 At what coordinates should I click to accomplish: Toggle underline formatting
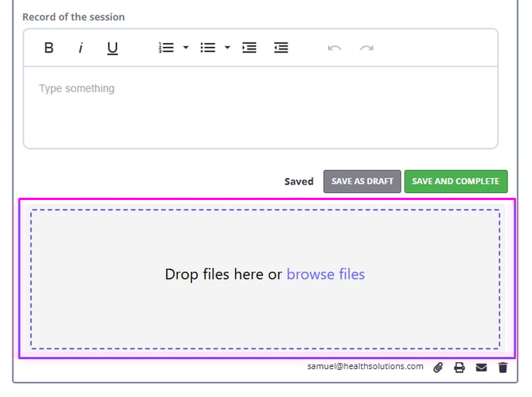pos(112,48)
